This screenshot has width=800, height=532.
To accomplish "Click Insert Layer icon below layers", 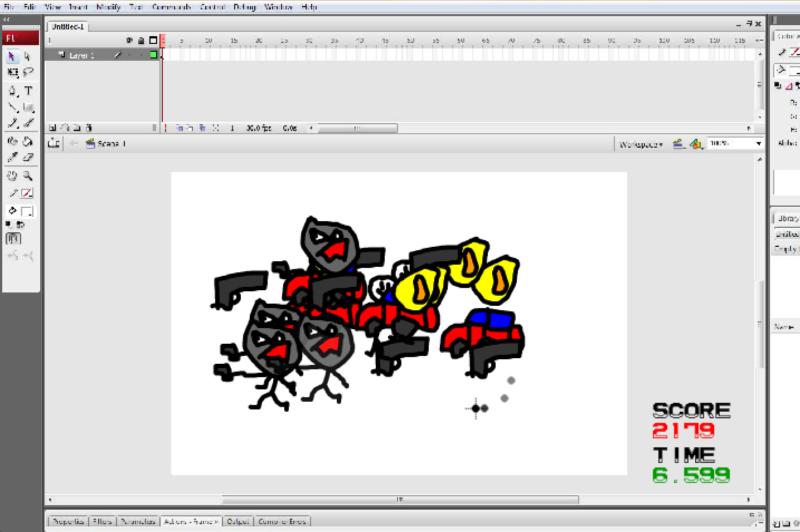I will 52,128.
